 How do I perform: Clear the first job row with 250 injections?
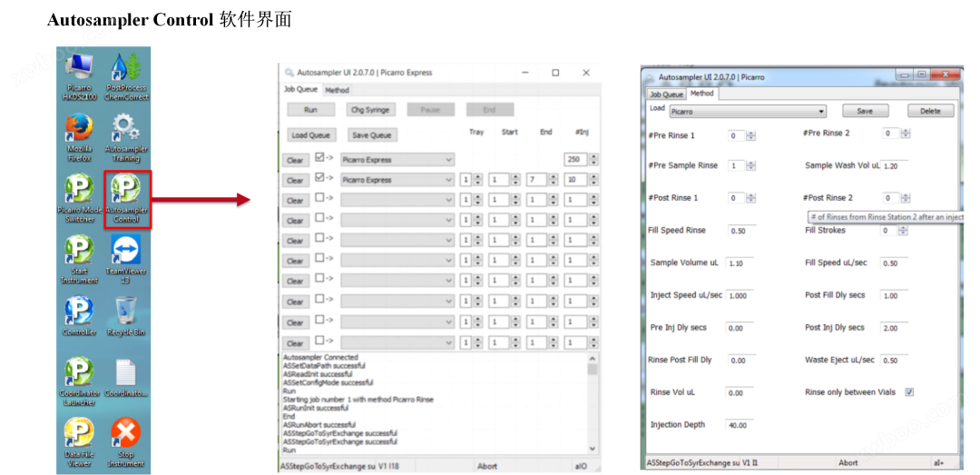(x=295, y=160)
